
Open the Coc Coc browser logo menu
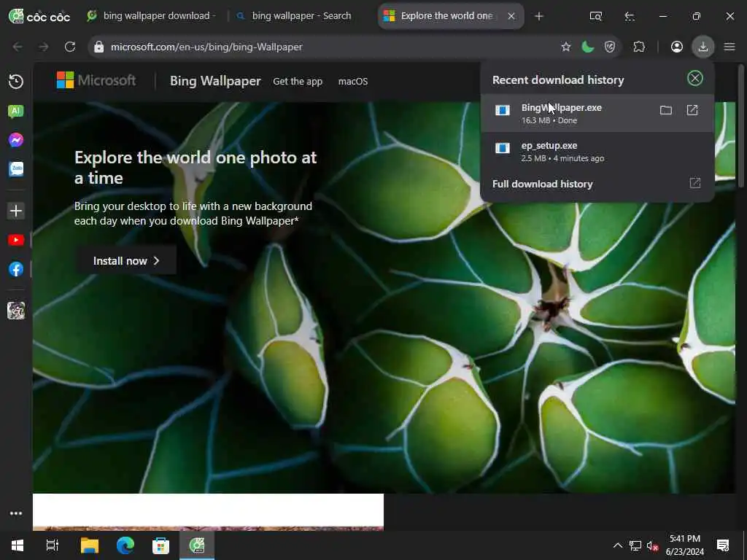coord(39,16)
